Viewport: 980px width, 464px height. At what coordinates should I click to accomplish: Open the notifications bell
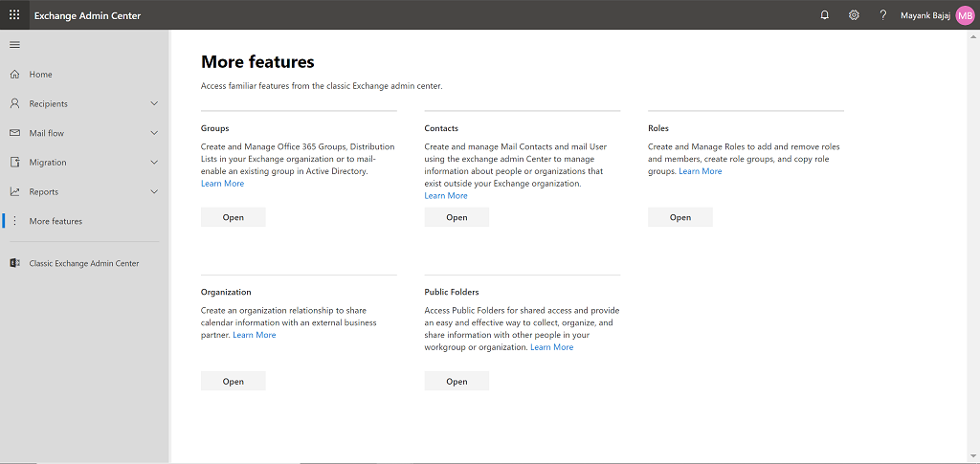[x=825, y=15]
